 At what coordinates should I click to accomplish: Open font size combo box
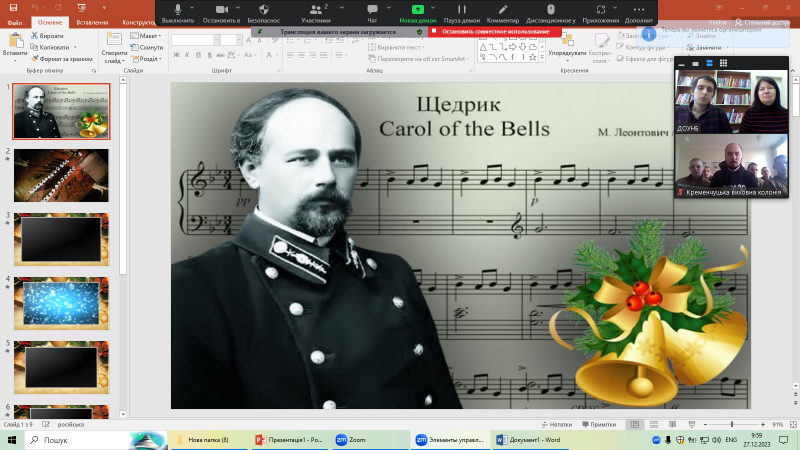coord(231,40)
